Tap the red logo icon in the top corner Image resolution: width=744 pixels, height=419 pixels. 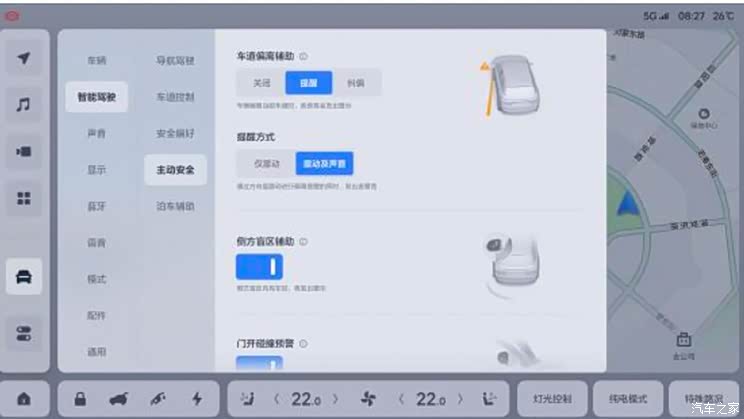click(x=12, y=16)
